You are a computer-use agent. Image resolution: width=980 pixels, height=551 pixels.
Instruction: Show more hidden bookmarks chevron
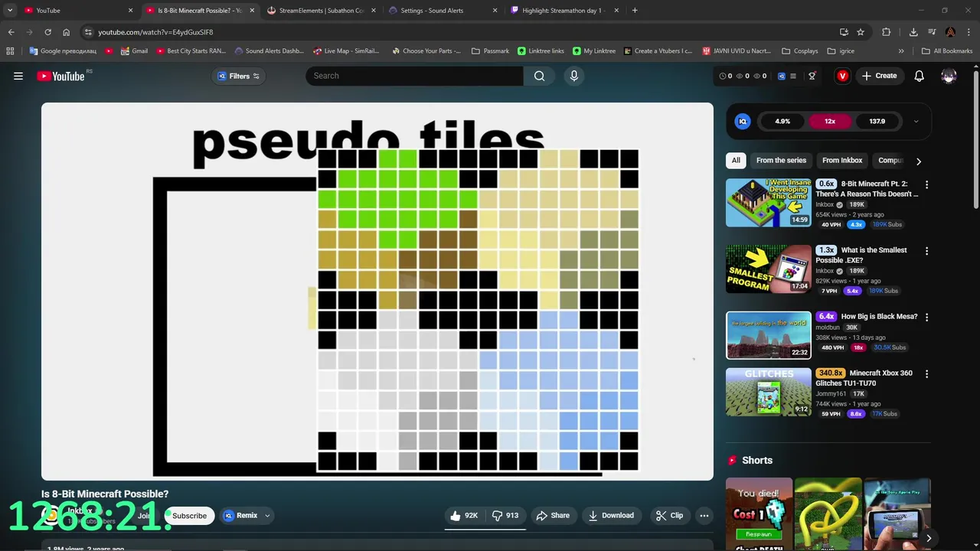pyautogui.click(x=901, y=51)
